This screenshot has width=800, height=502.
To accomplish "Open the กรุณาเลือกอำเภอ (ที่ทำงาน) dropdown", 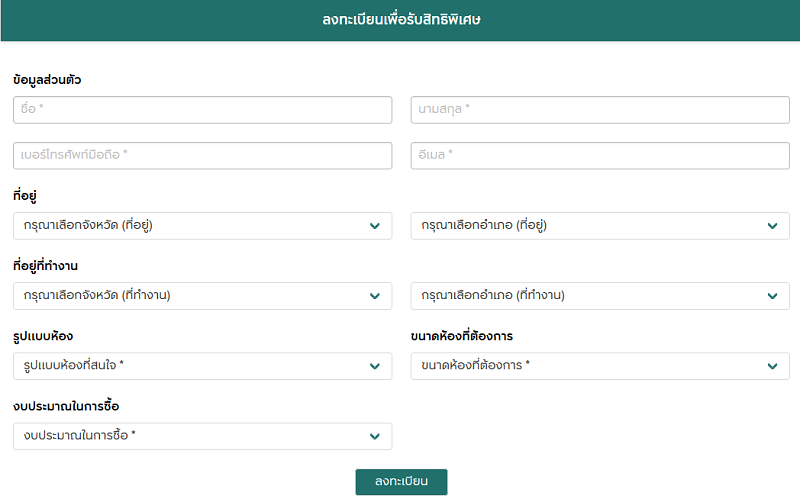I will pyautogui.click(x=600, y=296).
